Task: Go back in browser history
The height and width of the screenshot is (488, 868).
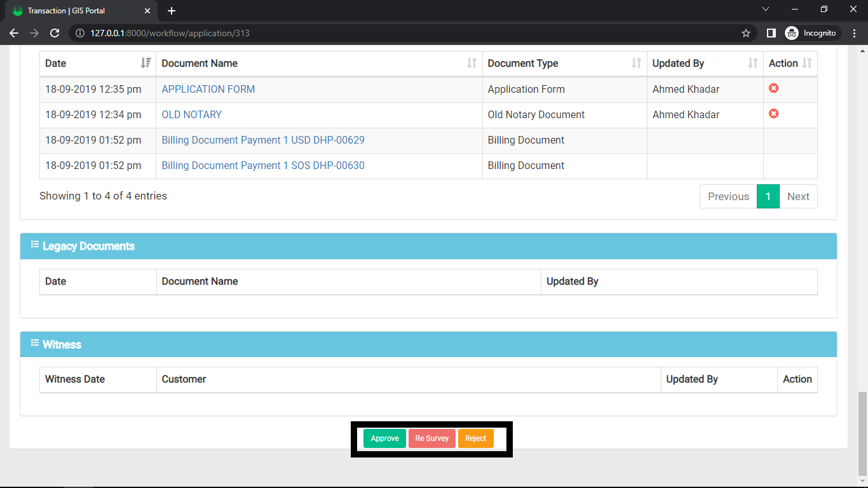Action: [x=14, y=33]
